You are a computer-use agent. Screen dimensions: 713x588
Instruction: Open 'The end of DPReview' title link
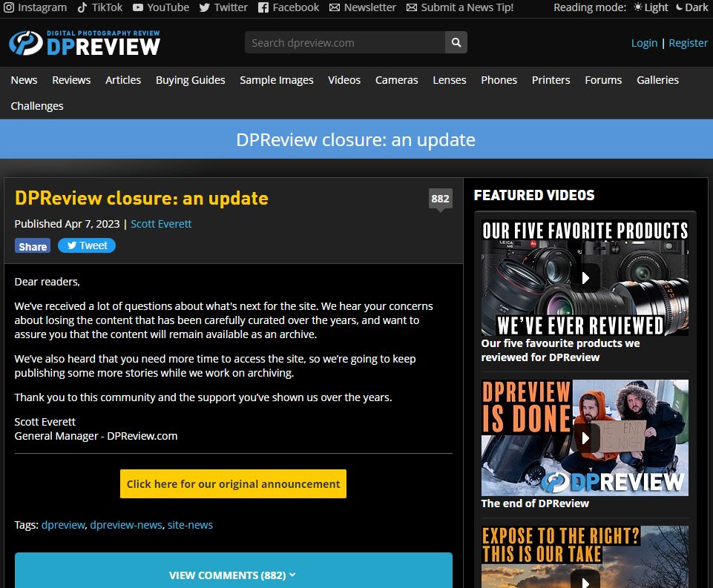[x=535, y=503]
